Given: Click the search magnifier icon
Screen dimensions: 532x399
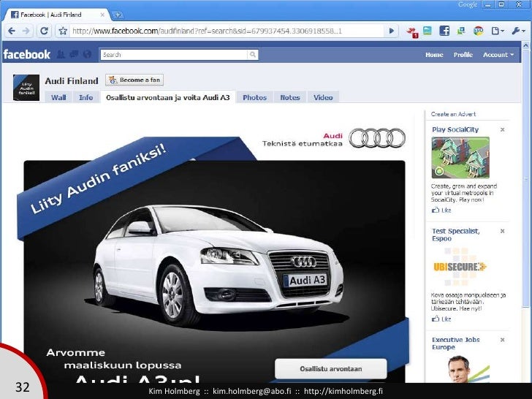Looking at the screenshot, I should click(252, 55).
